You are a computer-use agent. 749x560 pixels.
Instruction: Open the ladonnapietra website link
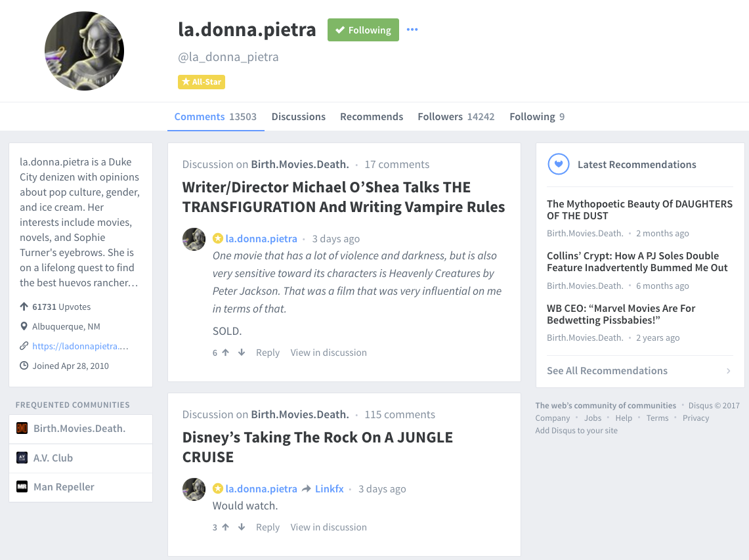(80, 346)
